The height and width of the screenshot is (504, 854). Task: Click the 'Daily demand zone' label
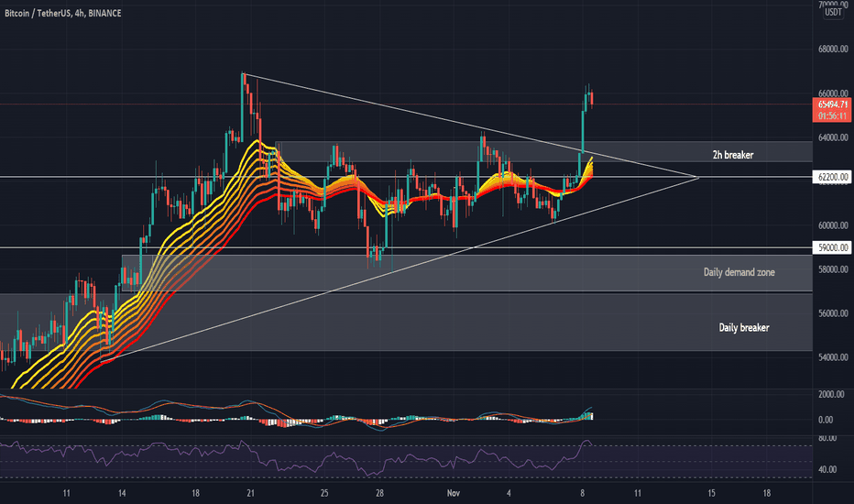(739, 272)
